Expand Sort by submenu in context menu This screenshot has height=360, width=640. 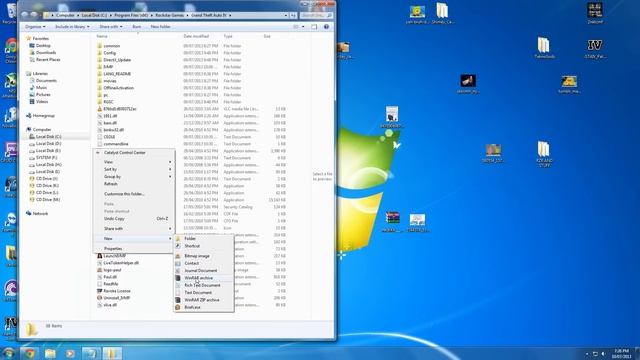coord(134,169)
